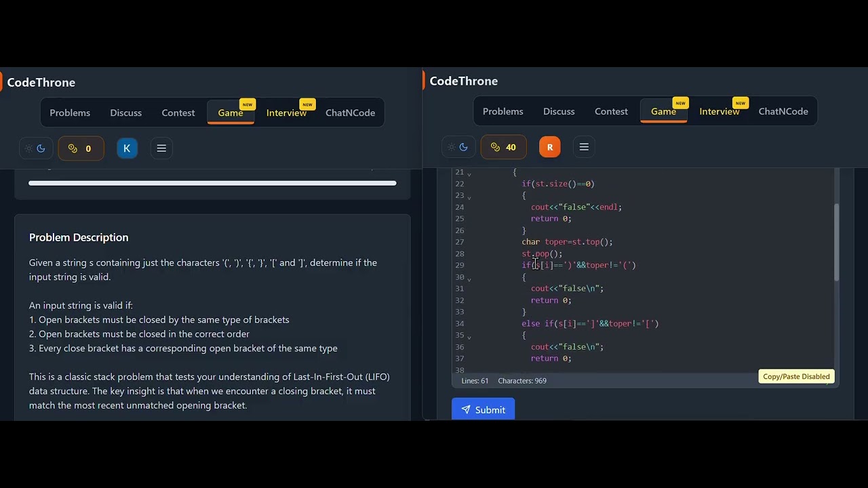The image size is (868, 488).
Task: Place cursor on line 27 'char toper=st.top();'
Action: coord(567,242)
